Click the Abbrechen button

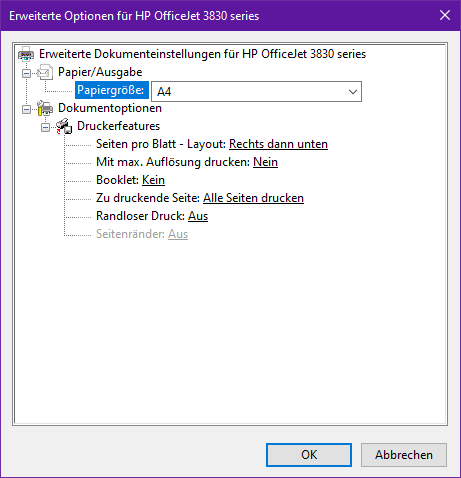click(x=404, y=455)
